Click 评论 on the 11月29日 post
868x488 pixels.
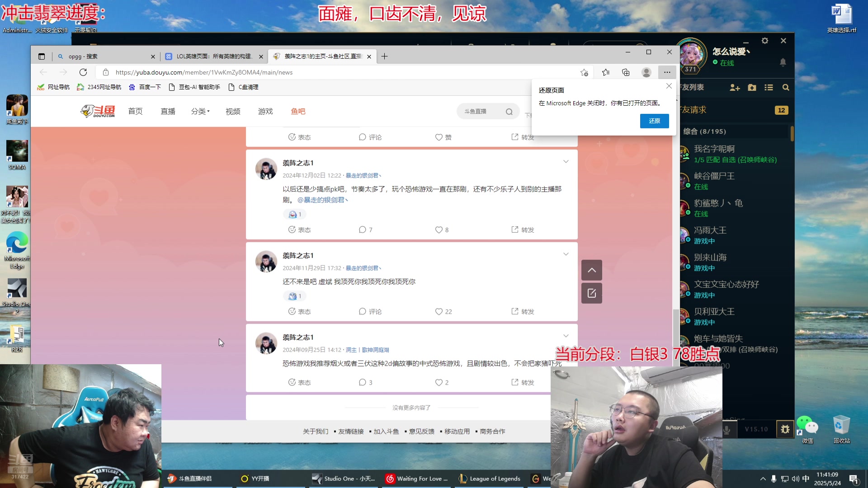(x=370, y=311)
